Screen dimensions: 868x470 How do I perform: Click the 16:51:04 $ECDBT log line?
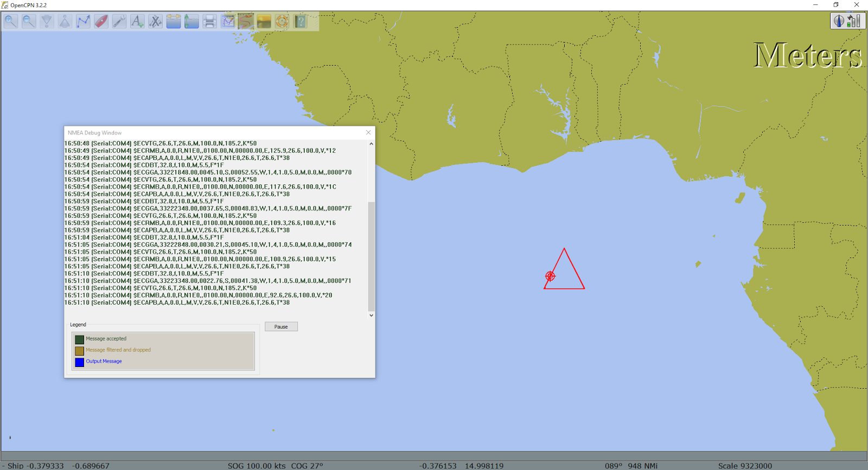144,237
